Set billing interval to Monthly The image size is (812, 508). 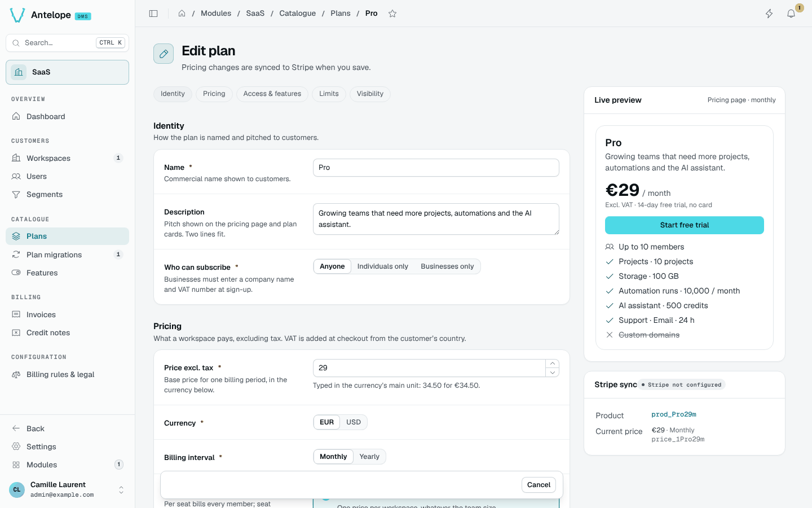click(333, 457)
